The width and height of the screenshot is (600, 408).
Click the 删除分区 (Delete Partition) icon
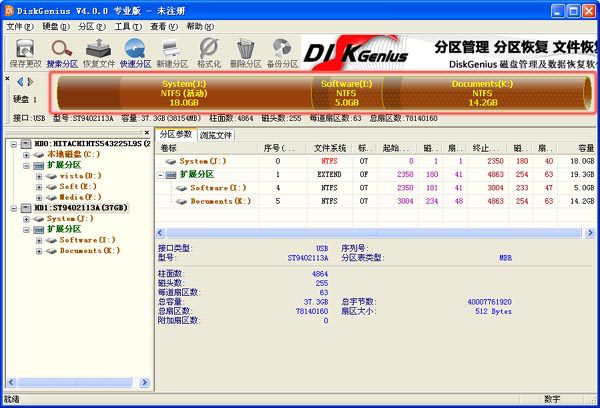click(x=246, y=52)
